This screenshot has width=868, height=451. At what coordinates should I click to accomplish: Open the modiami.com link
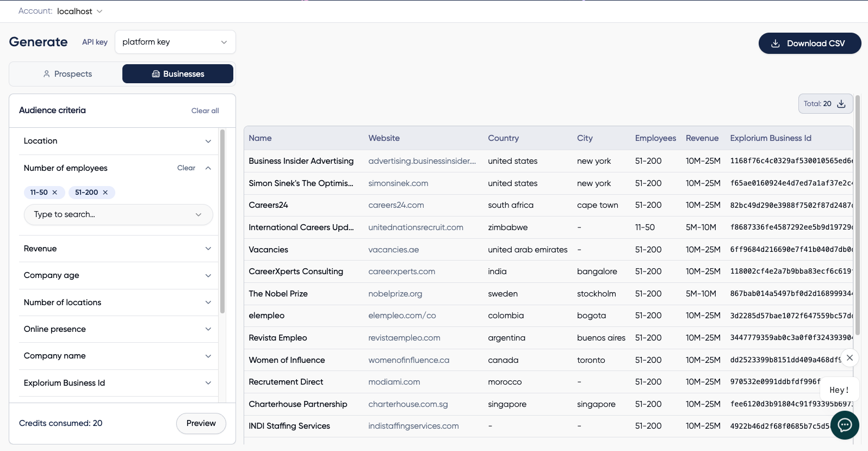click(394, 382)
